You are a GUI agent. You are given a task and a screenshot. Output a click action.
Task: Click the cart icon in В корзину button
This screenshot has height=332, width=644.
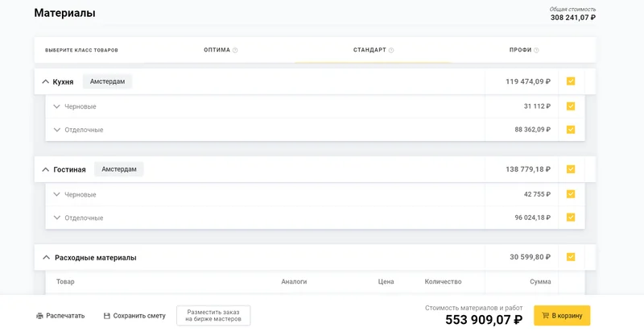pyautogui.click(x=546, y=316)
